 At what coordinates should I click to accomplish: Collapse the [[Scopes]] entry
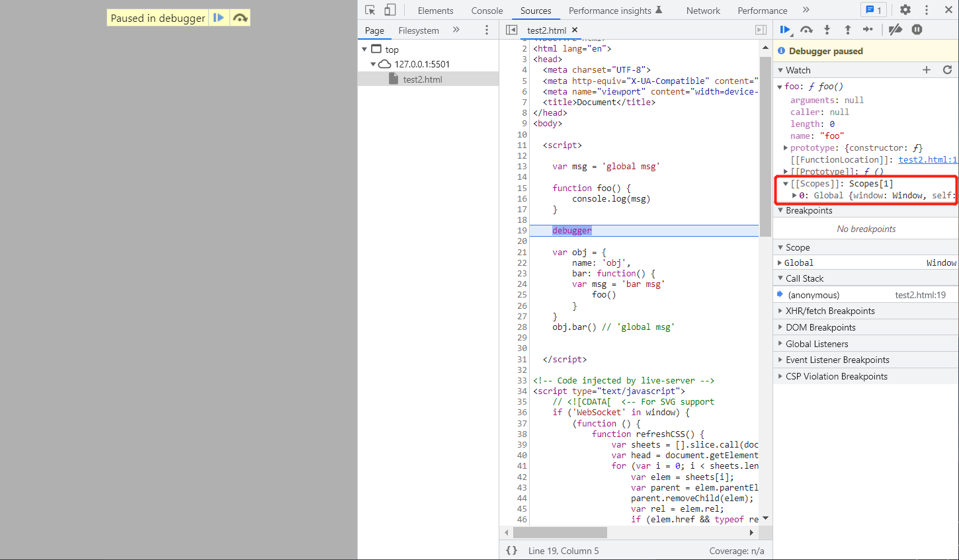point(786,184)
